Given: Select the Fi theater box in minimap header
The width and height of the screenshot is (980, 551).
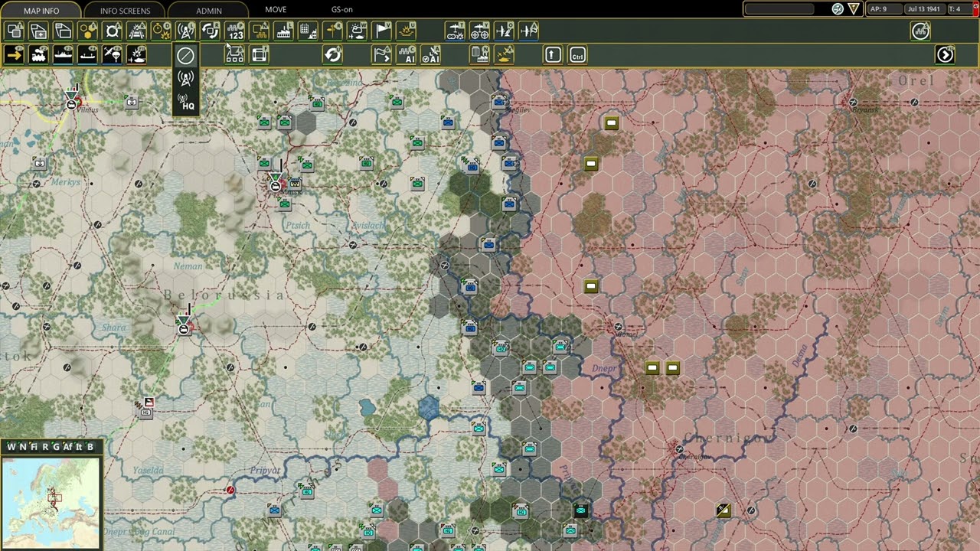Looking at the screenshot, I should click(x=34, y=447).
